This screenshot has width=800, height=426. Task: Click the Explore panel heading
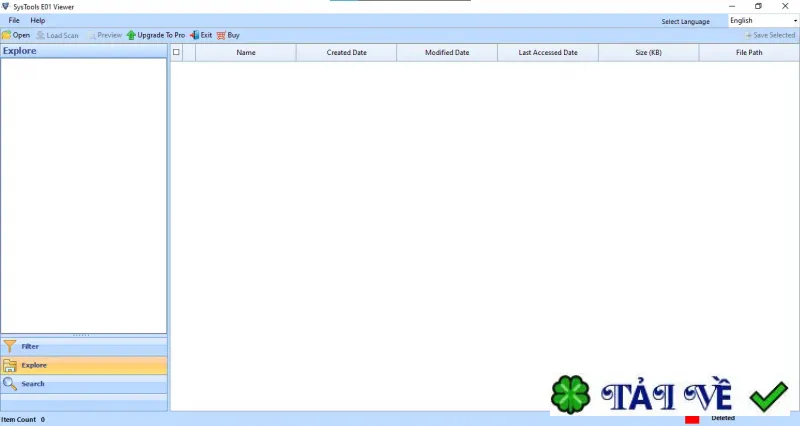click(x=19, y=51)
